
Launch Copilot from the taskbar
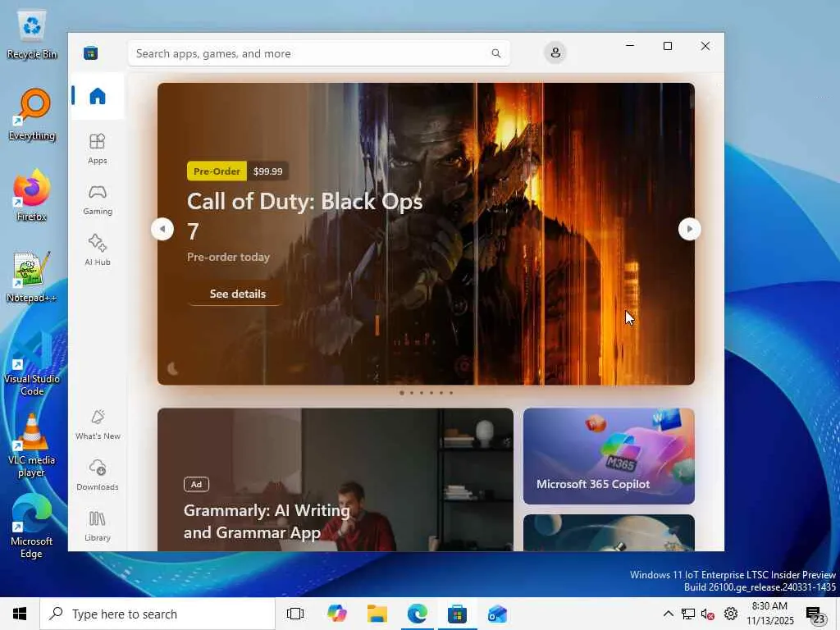pyautogui.click(x=337, y=614)
